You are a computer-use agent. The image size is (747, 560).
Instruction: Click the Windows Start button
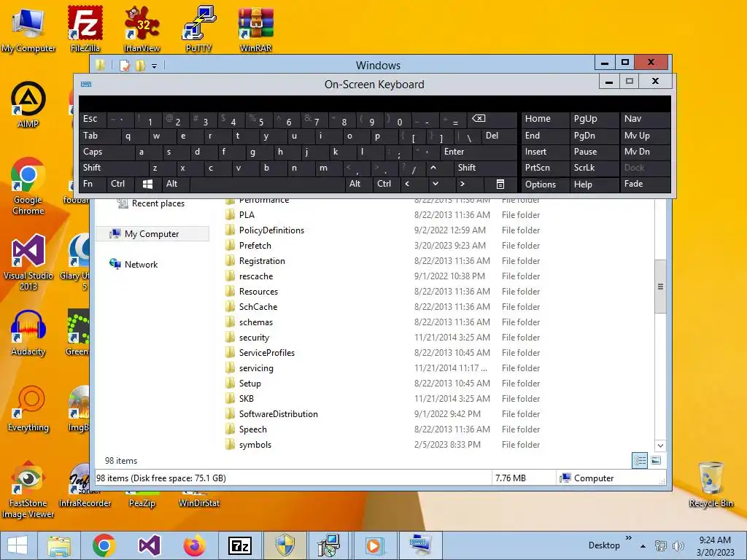18,545
